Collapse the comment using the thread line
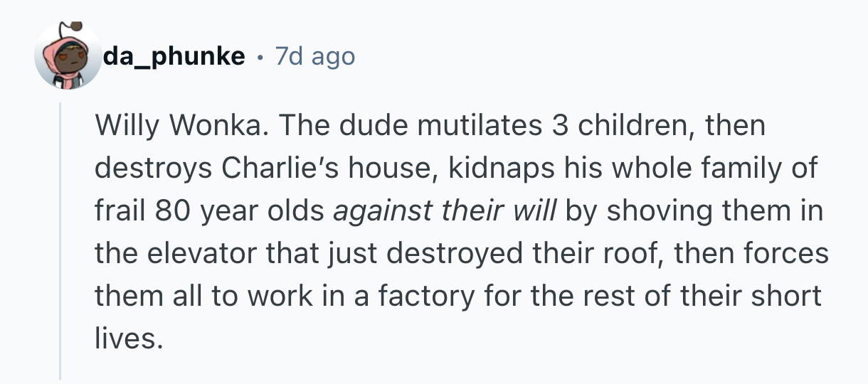The image size is (868, 384). click(60, 240)
